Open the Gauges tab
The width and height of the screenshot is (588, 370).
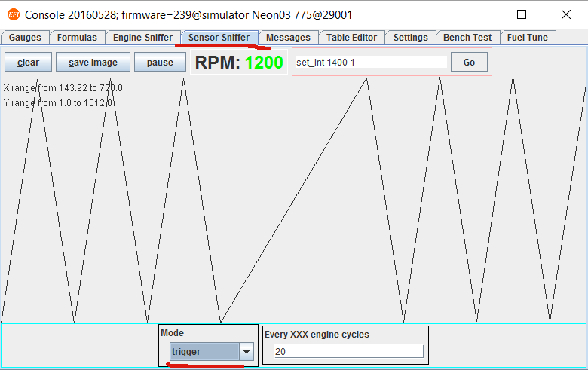[x=26, y=38]
